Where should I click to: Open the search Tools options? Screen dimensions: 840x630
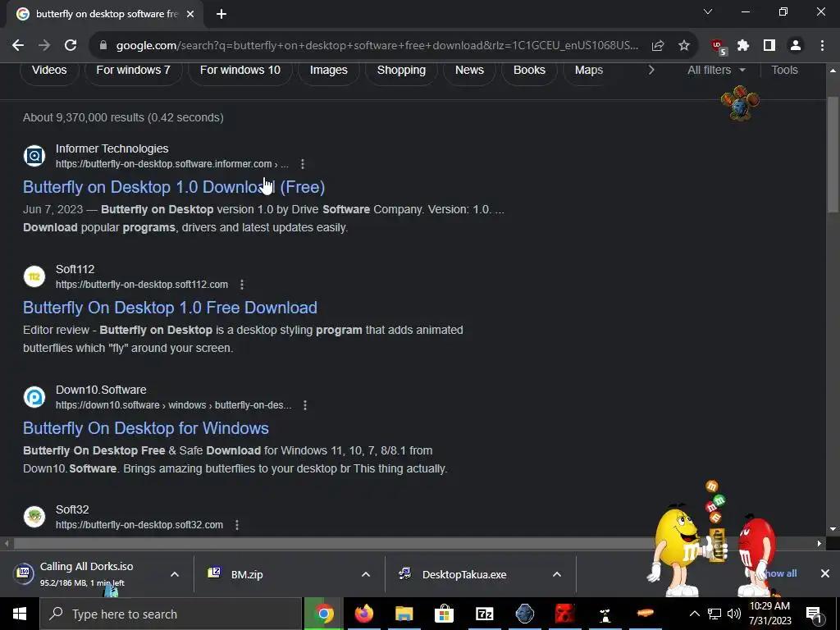click(784, 71)
